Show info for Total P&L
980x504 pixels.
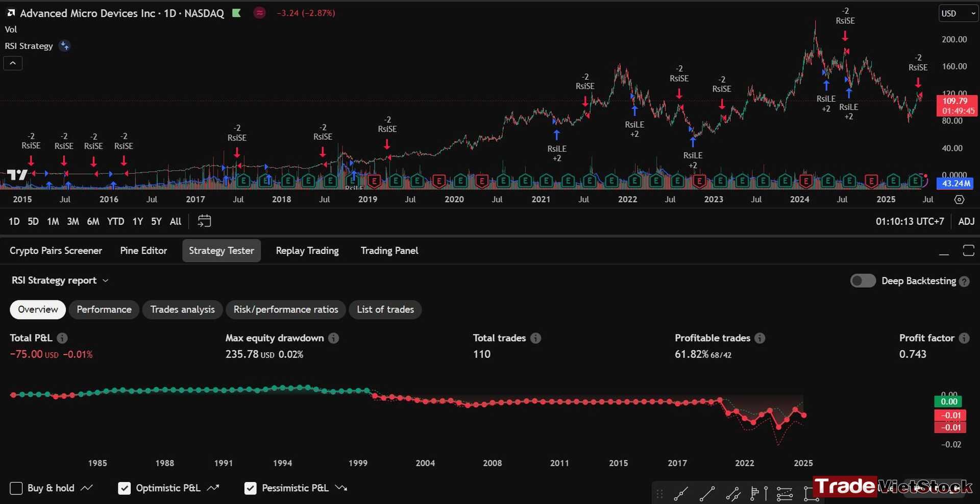(62, 338)
